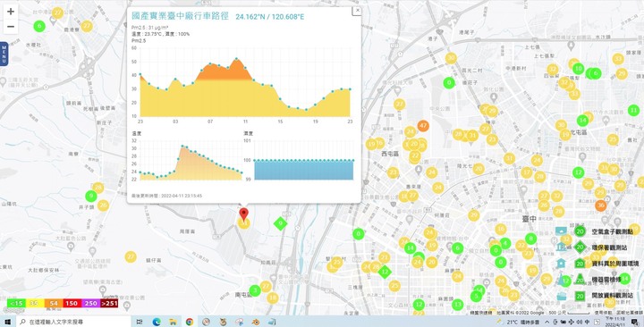The height and width of the screenshot is (327, 644).
Task: Select the orange station marker showing 47
Action: coord(423,126)
